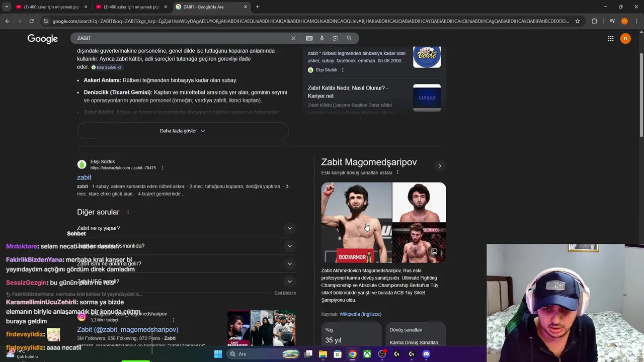Open Chrome media control icon
Screen dimensions: 644x362
612,21
